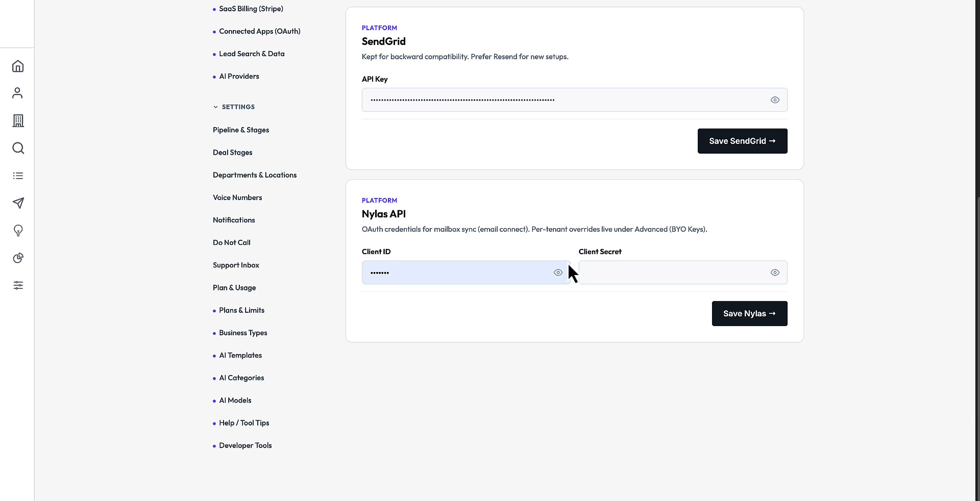Collapse the SETTINGS section chevron
The image size is (980, 501).
pos(215,107)
